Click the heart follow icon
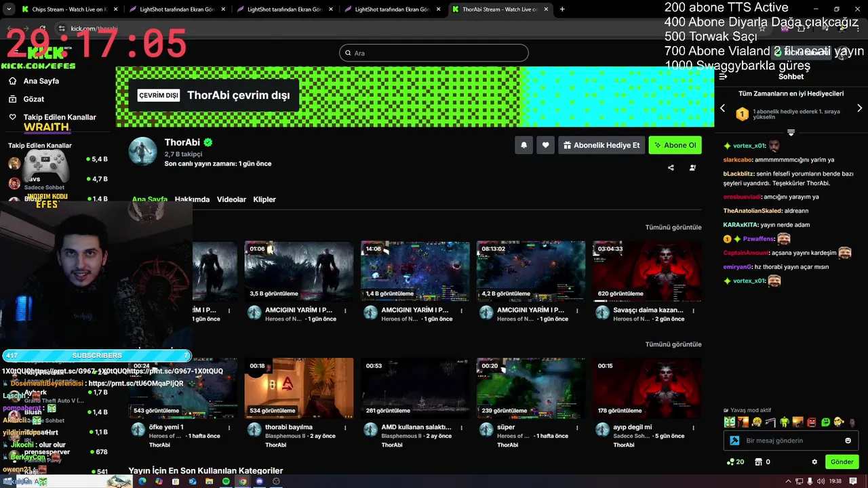 (x=545, y=145)
